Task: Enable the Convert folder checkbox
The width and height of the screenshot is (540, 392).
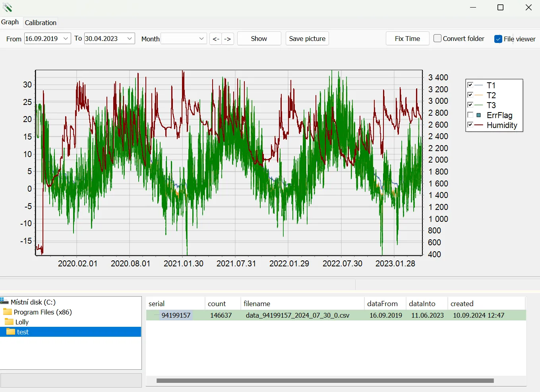Action: click(x=437, y=38)
